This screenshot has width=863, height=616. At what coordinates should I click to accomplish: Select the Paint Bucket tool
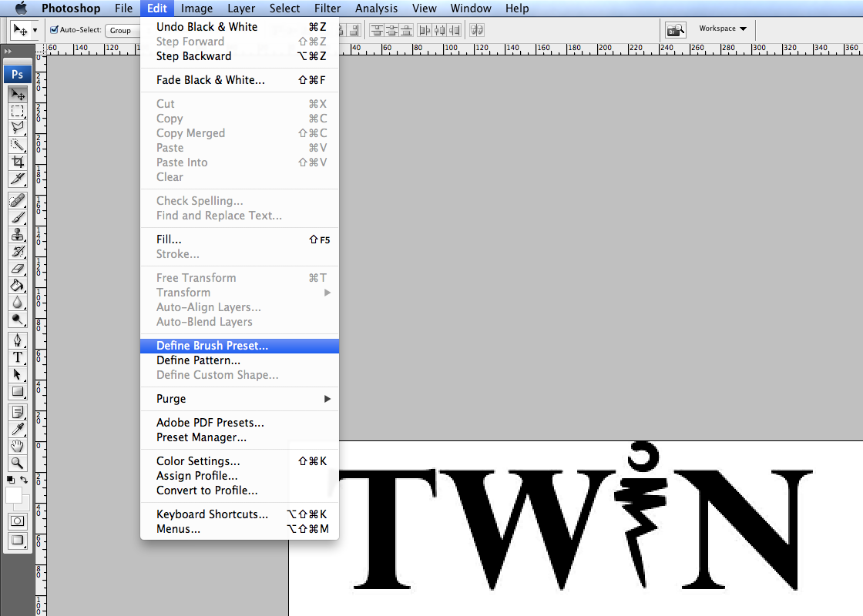tap(18, 286)
